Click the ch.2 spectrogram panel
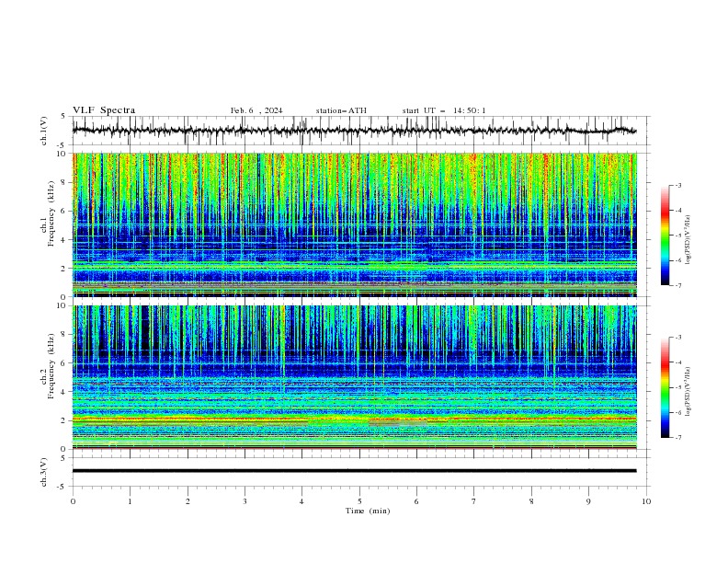 pyautogui.click(x=354, y=377)
